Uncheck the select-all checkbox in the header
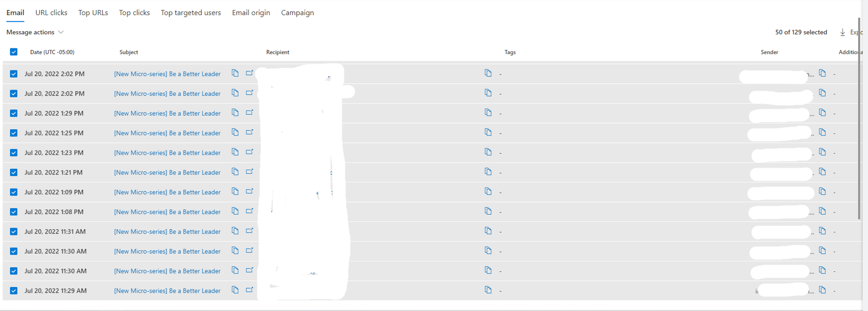 (14, 52)
